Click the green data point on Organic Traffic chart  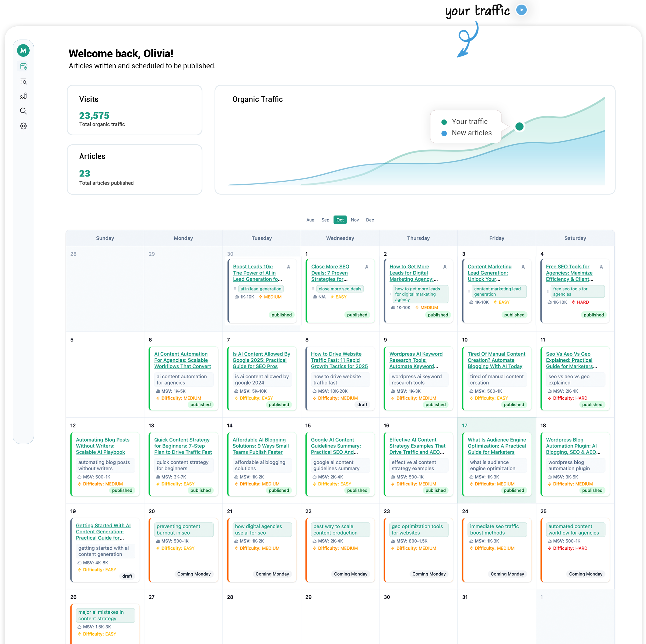point(519,127)
